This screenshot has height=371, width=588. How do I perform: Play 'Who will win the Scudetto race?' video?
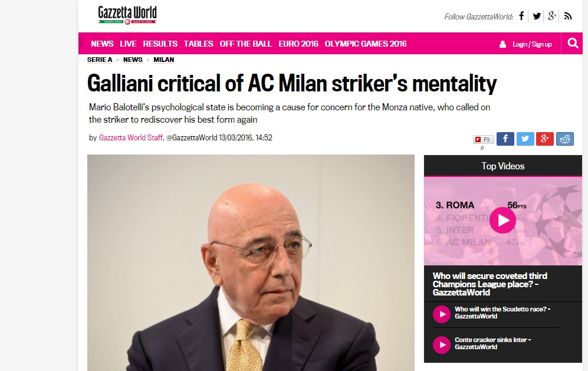tap(441, 314)
